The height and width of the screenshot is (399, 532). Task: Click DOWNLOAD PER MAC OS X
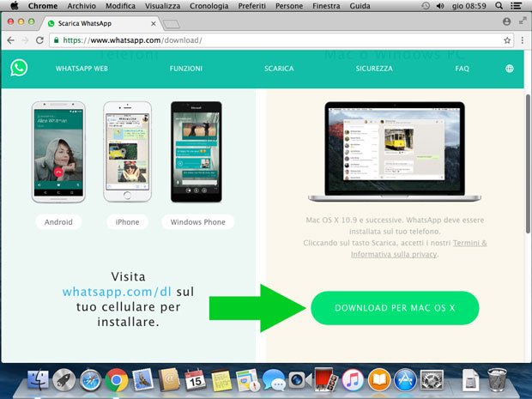[x=395, y=308]
